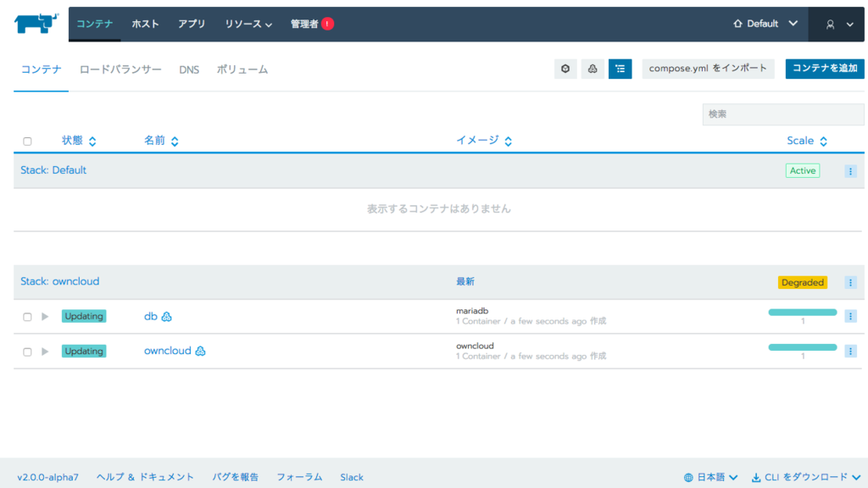Open db row actions menu icon
This screenshot has width=868, height=488.
(851, 317)
